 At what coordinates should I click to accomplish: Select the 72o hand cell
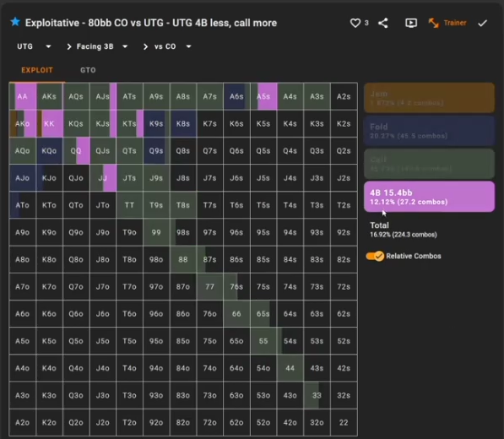tap(210, 422)
